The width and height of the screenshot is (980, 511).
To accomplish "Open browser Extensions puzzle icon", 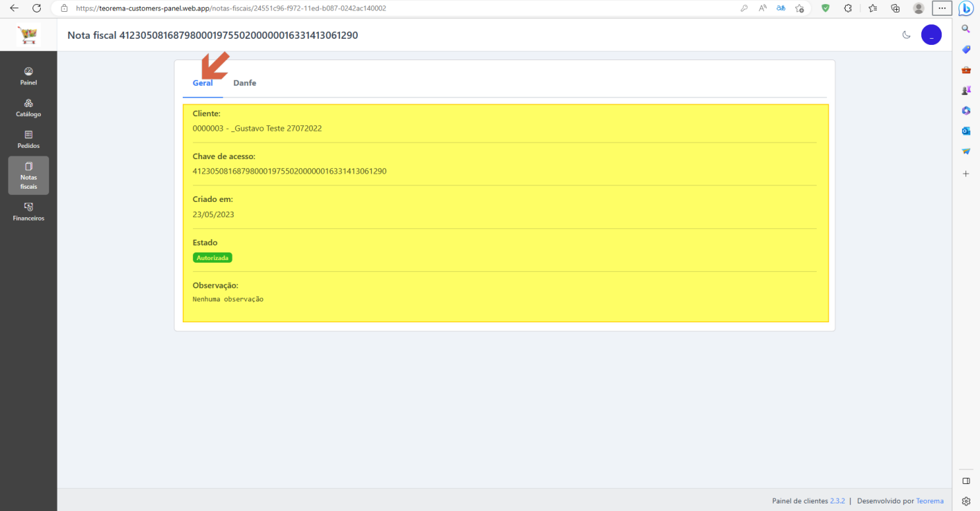I will [848, 8].
